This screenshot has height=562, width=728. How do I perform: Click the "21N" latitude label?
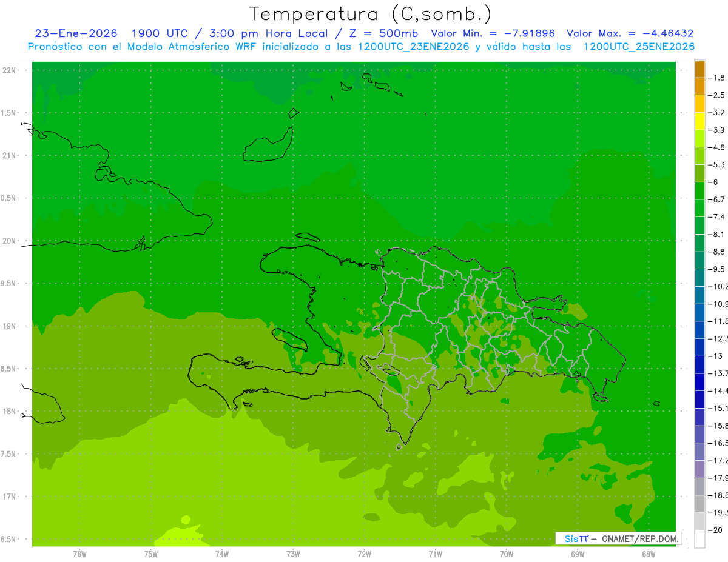(x=8, y=155)
